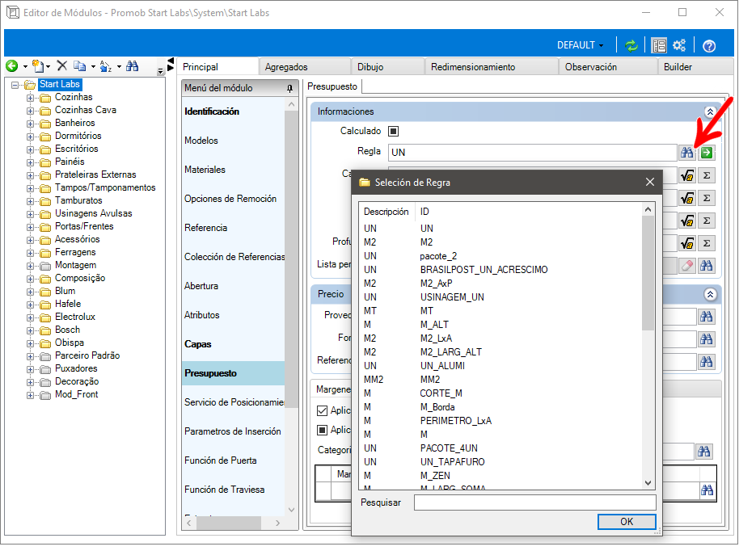Toggle the checked Aplic checkbox
756x555 pixels.
click(322, 410)
